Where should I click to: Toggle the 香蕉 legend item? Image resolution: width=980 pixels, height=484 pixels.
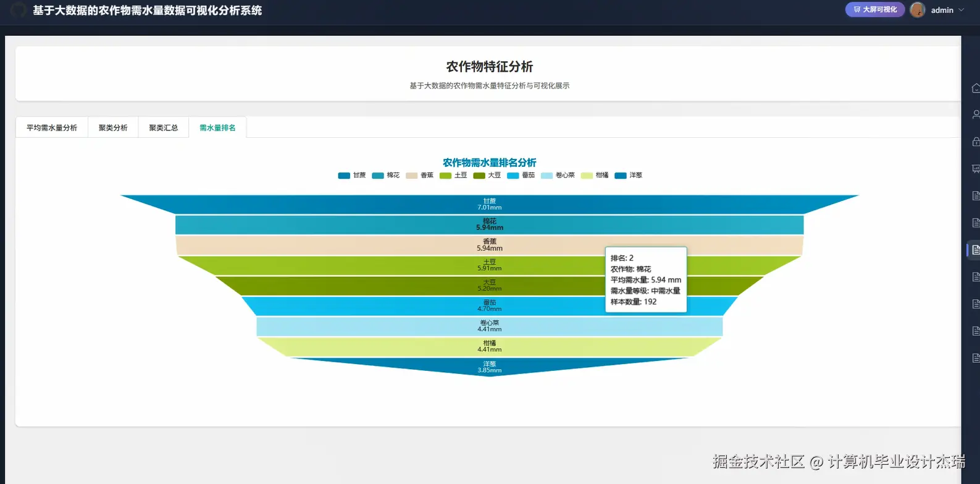420,176
